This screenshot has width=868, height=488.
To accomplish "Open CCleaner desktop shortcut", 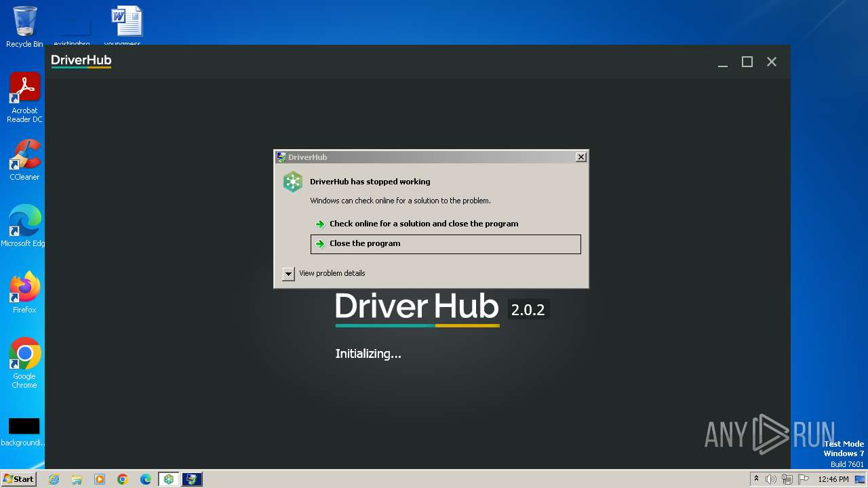I will click(24, 160).
